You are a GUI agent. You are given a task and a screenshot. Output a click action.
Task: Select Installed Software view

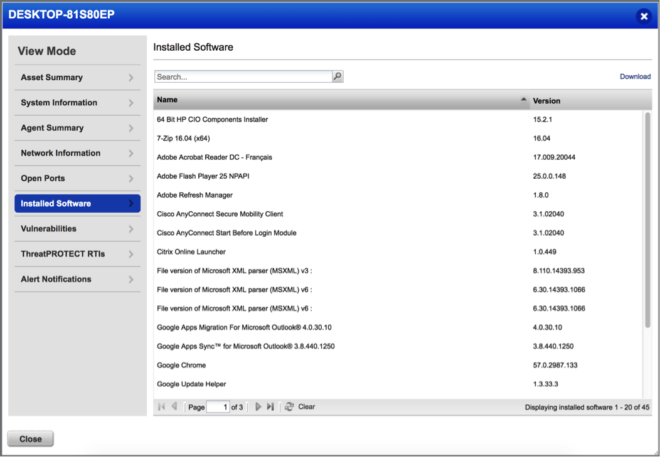[x=77, y=204]
